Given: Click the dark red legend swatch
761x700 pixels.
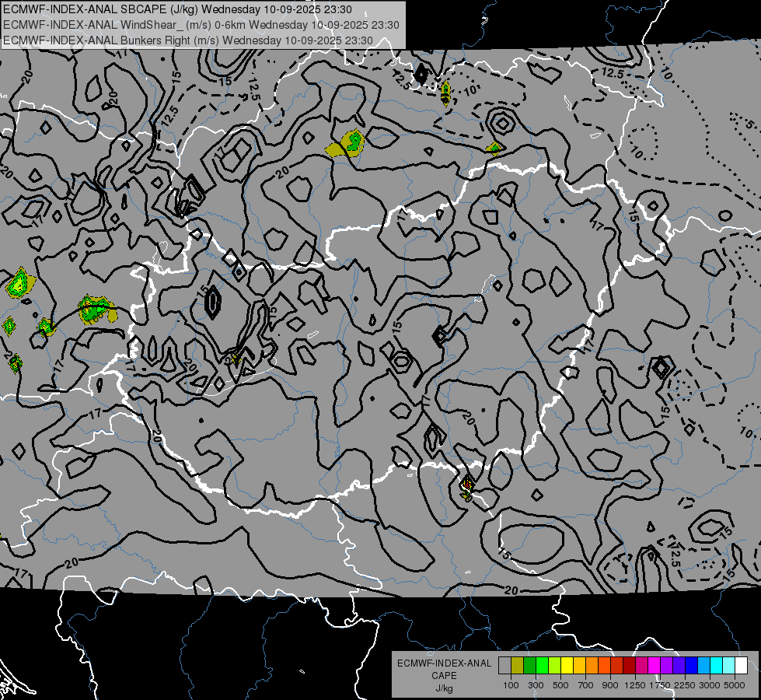Looking at the screenshot, I should point(629,666).
